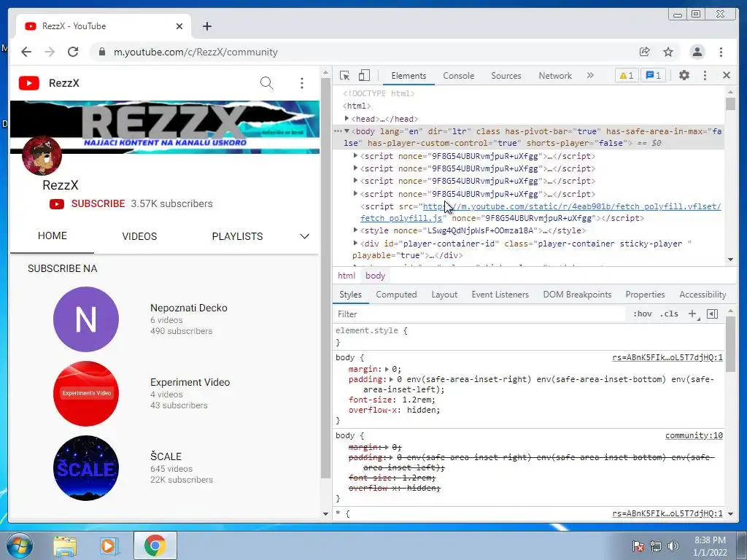Expand the head element node
This screenshot has height=560, width=747.
tap(347, 118)
